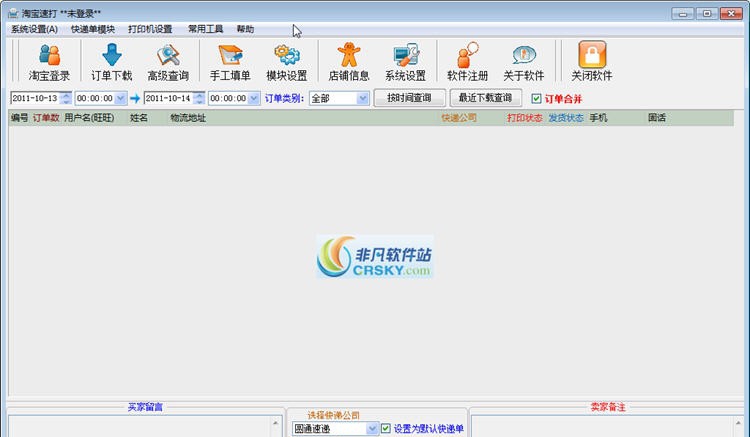Open the 淘宝登录 login icon
The image size is (750, 437).
point(49,55)
